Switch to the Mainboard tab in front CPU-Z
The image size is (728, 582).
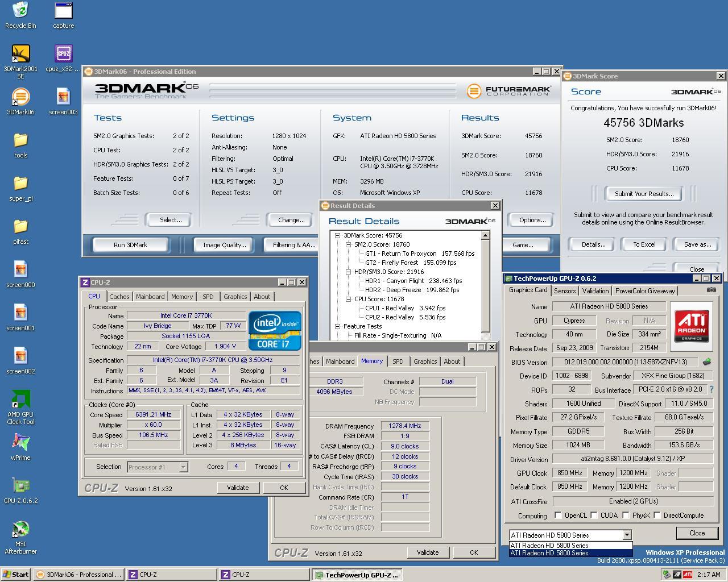150,297
